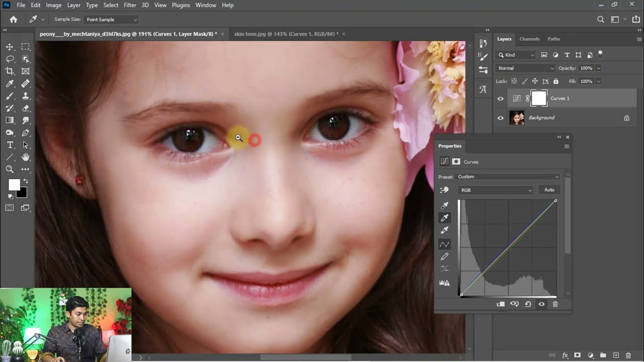Image resolution: width=644 pixels, height=362 pixels.
Task: Delete the adjustment layer via Properties trash
Action: click(x=555, y=304)
